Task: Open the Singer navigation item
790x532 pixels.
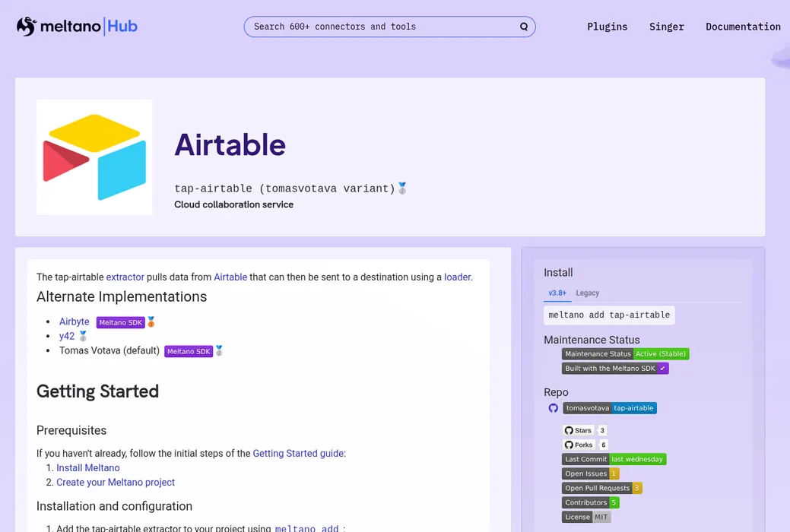Action: click(666, 27)
